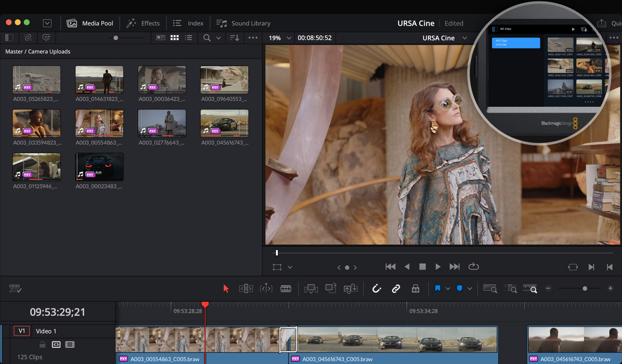Select the Razor edit mode tool

point(286,288)
